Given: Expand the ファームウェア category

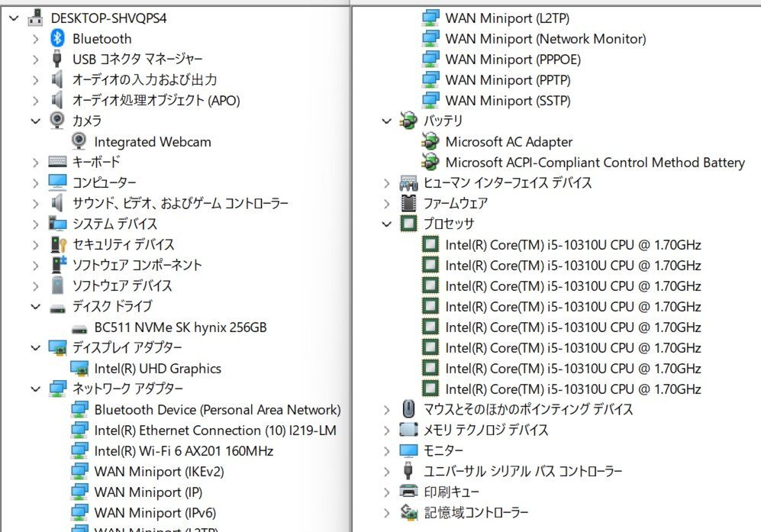Looking at the screenshot, I should point(386,203).
